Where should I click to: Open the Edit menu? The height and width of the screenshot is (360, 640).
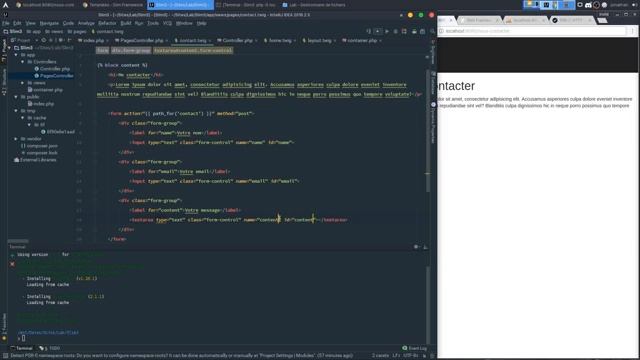pos(17,23)
